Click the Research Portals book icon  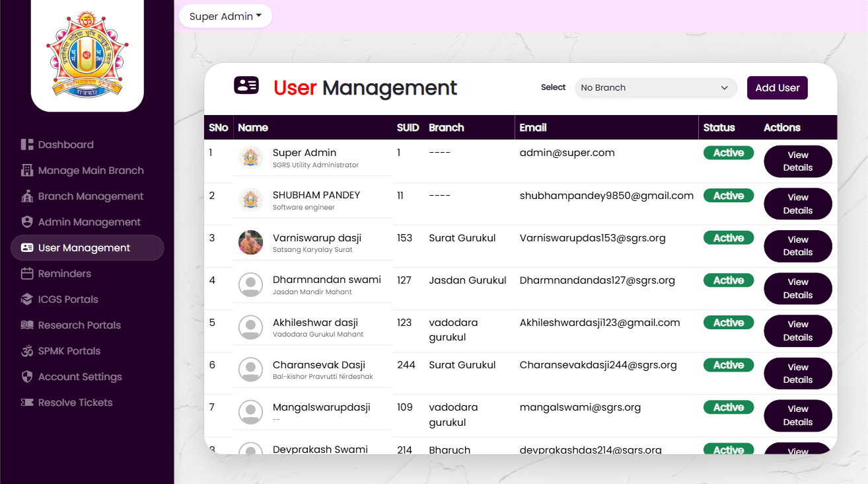27,325
